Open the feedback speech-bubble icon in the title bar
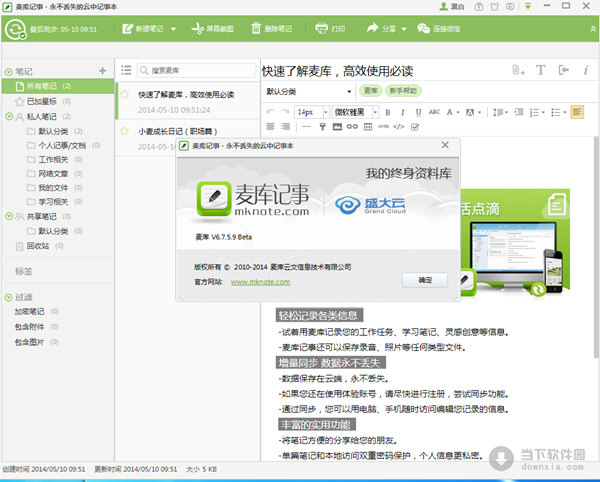This screenshot has width=600, height=482. [510, 7]
